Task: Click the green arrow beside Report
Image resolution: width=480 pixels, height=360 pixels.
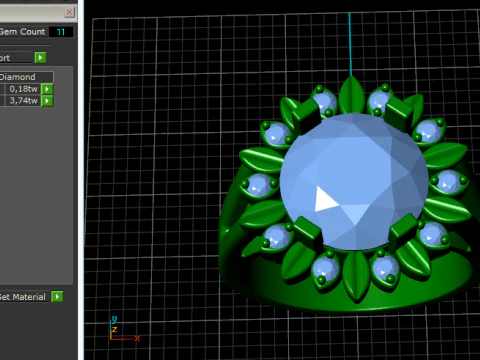Action: tap(40, 57)
